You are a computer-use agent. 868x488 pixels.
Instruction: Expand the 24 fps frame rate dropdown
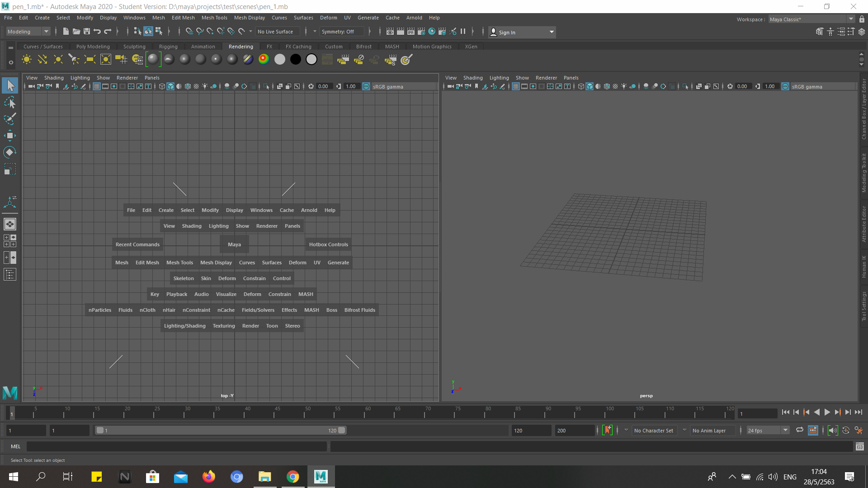[x=786, y=431]
